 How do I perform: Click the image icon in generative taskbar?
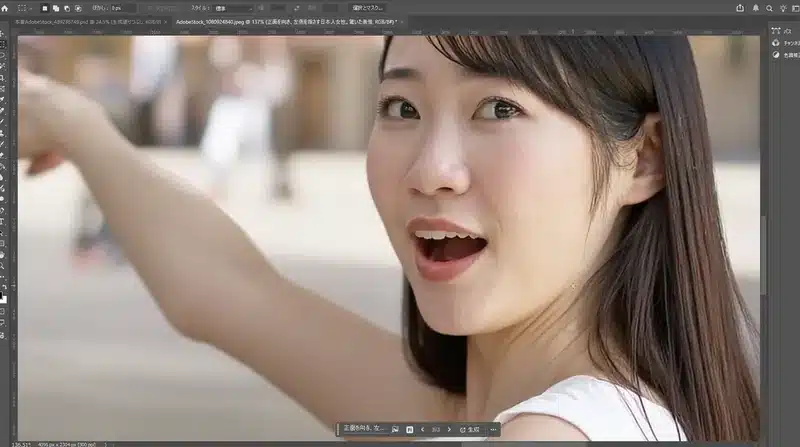click(397, 429)
